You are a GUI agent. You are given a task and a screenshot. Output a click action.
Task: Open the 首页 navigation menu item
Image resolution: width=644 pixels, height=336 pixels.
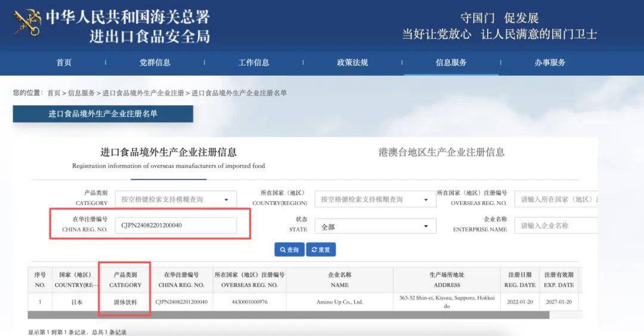[64, 63]
